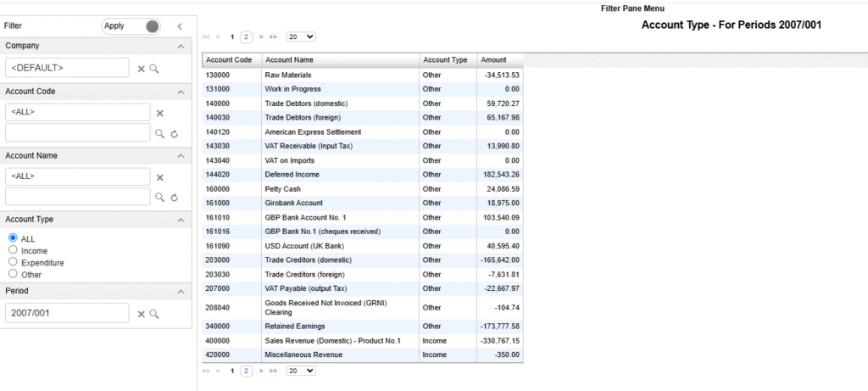Jump to the last page in the bottom pager
Image resolution: width=868 pixels, height=391 pixels.
[273, 371]
